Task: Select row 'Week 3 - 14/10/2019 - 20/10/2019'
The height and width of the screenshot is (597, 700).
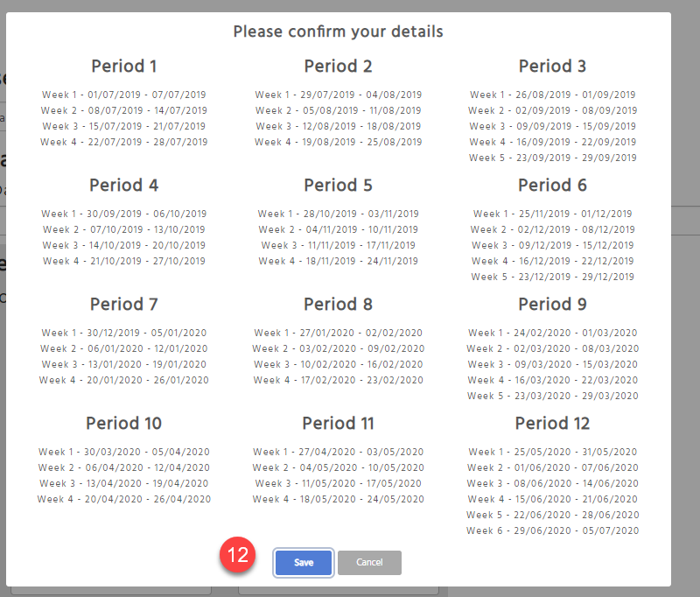Action: pos(124,245)
